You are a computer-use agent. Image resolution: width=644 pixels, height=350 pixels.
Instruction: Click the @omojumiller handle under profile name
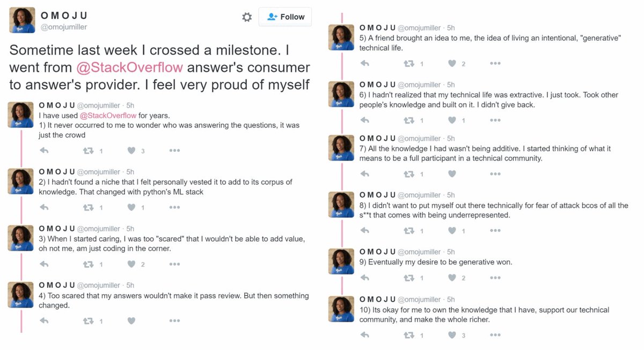(64, 27)
